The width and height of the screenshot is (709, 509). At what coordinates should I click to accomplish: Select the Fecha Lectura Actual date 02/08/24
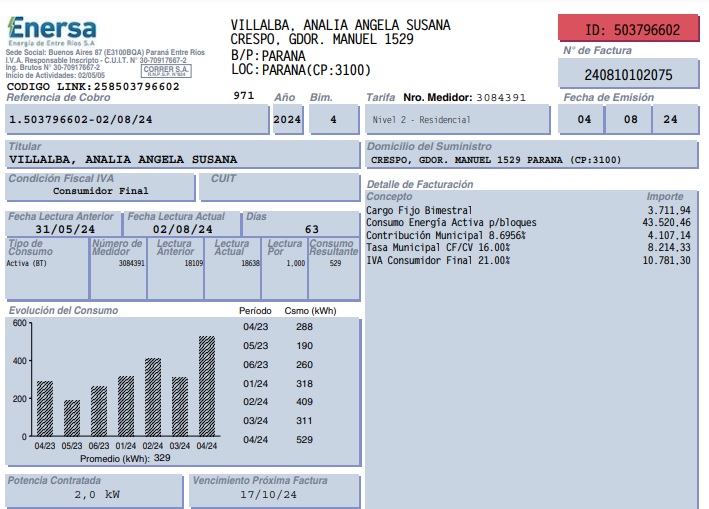pyautogui.click(x=183, y=229)
